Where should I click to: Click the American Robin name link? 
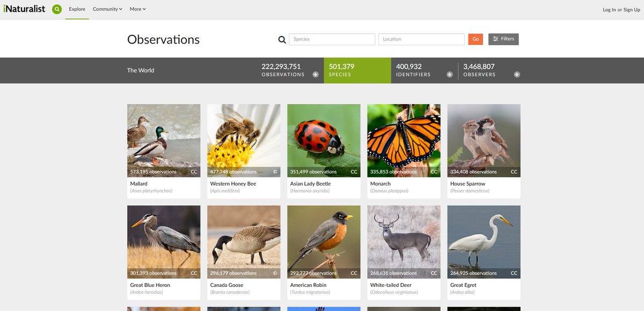pyautogui.click(x=308, y=285)
